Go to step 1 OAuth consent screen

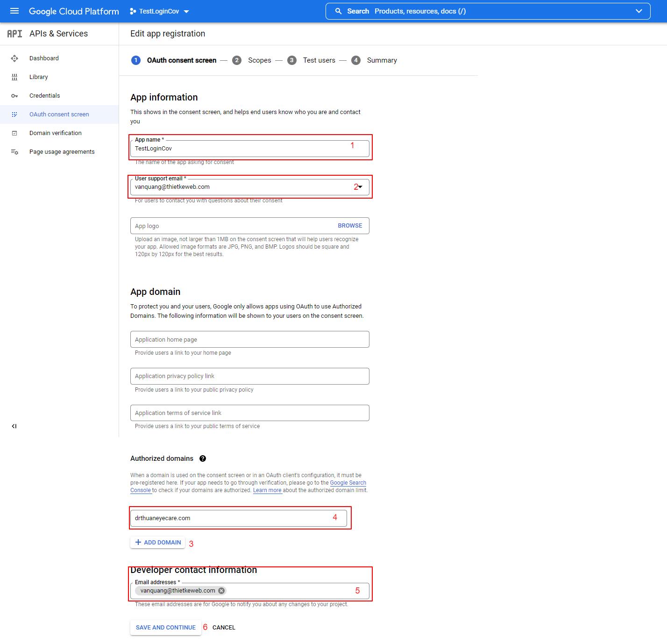coord(174,60)
